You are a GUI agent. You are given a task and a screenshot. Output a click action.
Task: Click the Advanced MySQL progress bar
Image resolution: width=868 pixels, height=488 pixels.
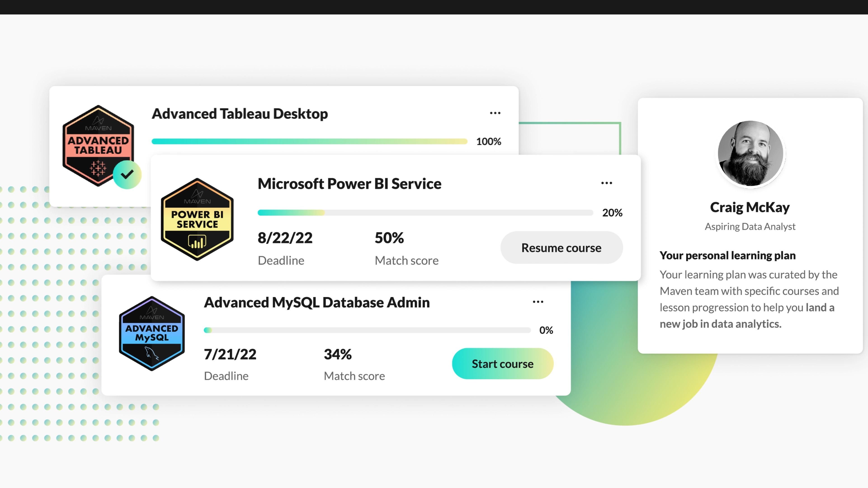coord(367,330)
